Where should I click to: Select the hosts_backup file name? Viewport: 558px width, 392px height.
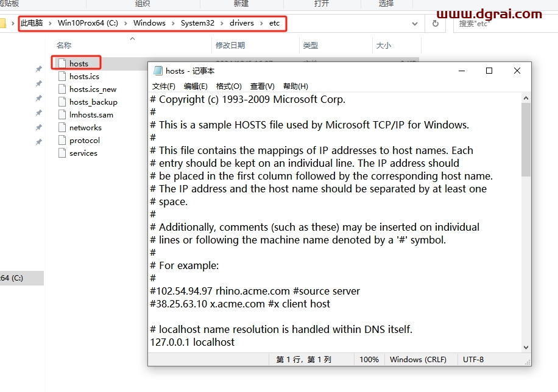click(93, 102)
